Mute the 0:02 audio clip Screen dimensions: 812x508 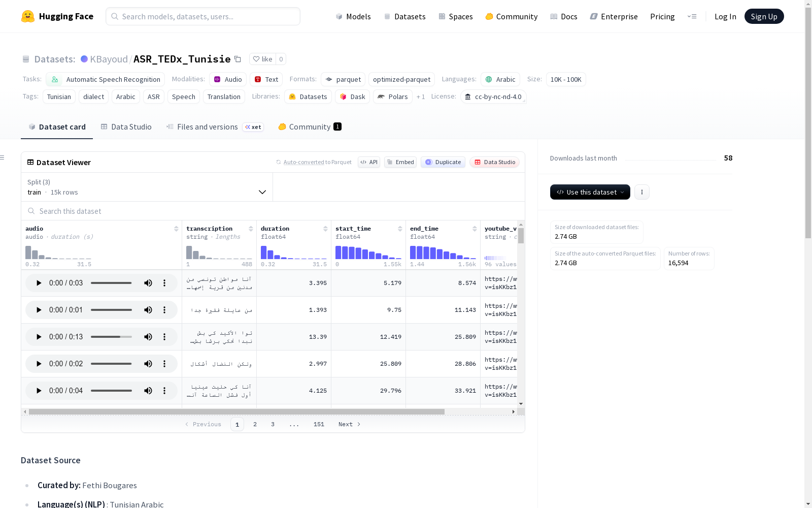click(x=148, y=364)
